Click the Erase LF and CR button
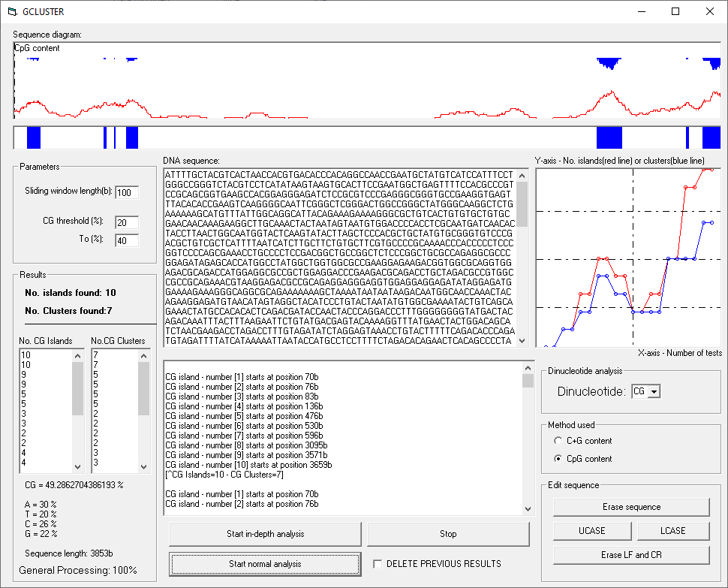728x588 pixels. pyautogui.click(x=631, y=554)
